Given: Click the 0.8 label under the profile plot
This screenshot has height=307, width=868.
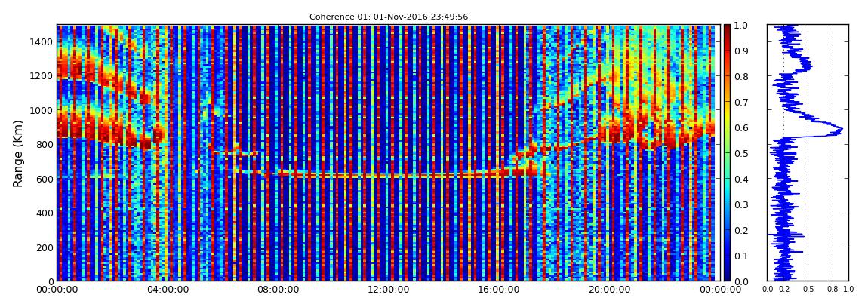Looking at the screenshot, I should 833,290.
